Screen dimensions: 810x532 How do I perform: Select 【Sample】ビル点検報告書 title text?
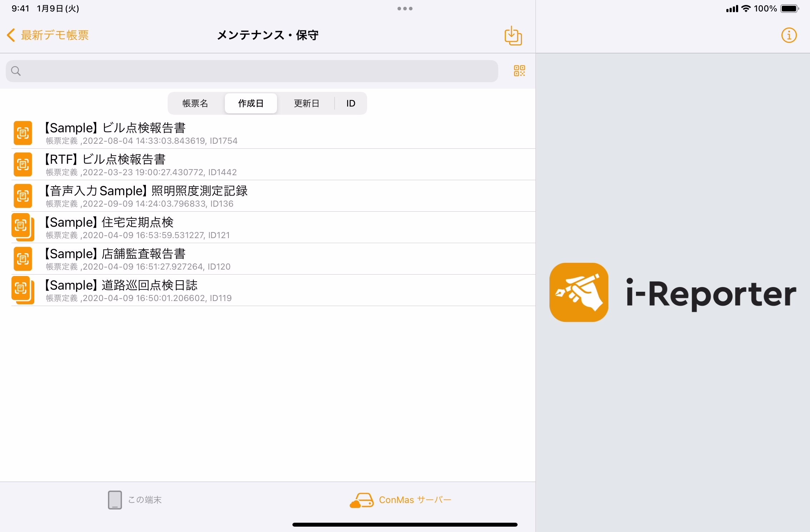coord(114,128)
